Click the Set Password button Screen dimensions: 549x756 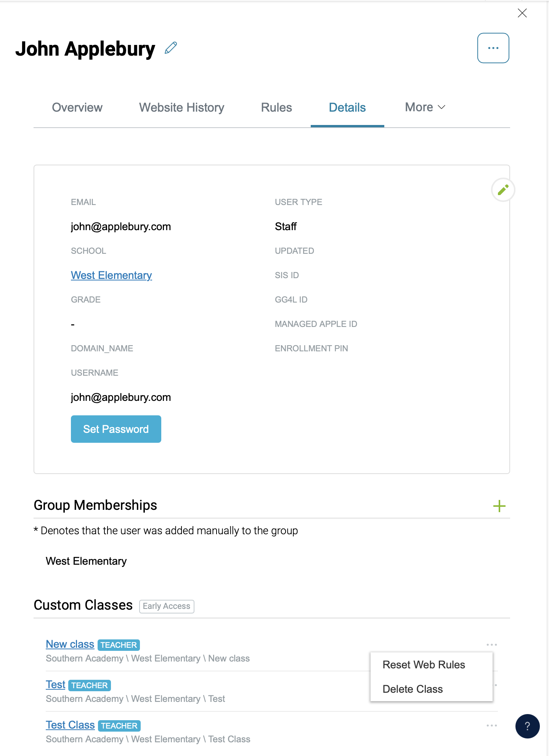pyautogui.click(x=116, y=429)
